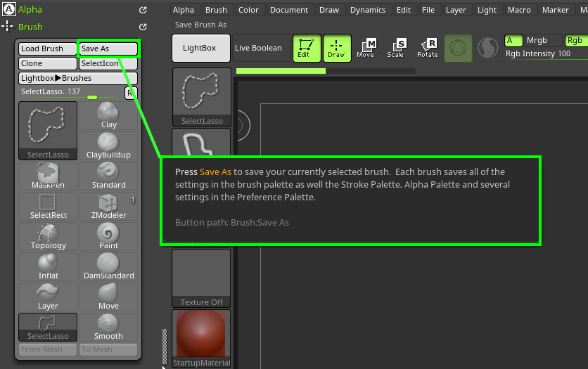
Task: Open the Light menu
Action: click(x=487, y=10)
